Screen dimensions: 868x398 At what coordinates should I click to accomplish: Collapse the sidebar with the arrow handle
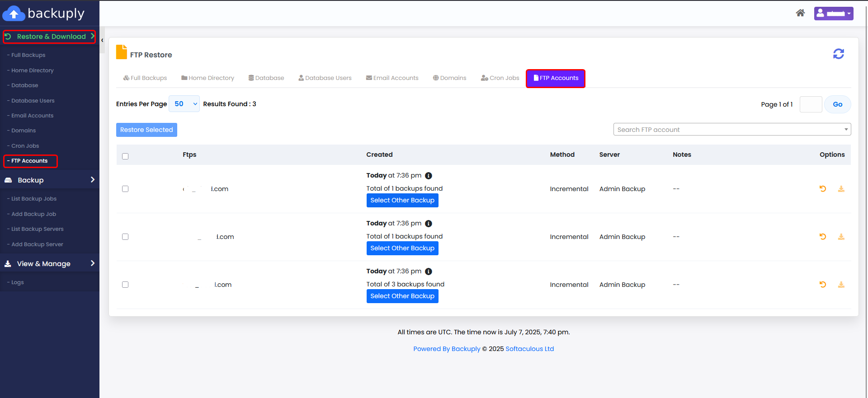click(102, 40)
